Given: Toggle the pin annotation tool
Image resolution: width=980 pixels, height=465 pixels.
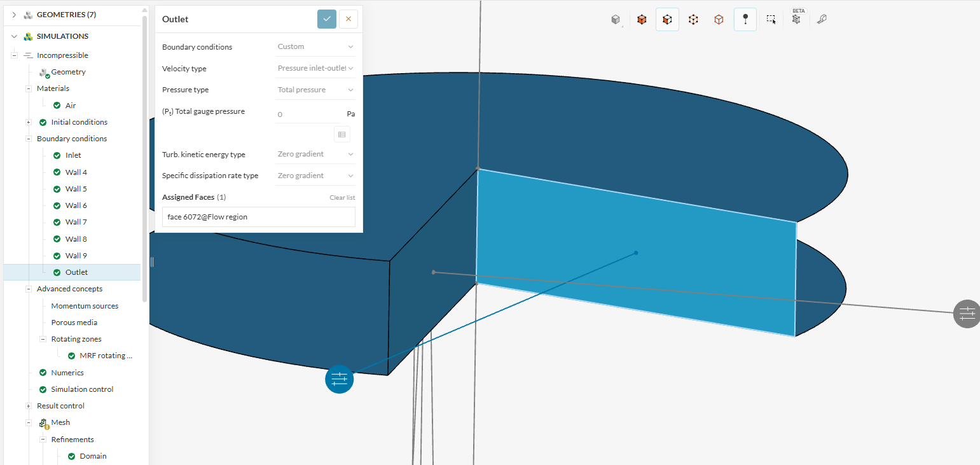Looking at the screenshot, I should click(745, 20).
